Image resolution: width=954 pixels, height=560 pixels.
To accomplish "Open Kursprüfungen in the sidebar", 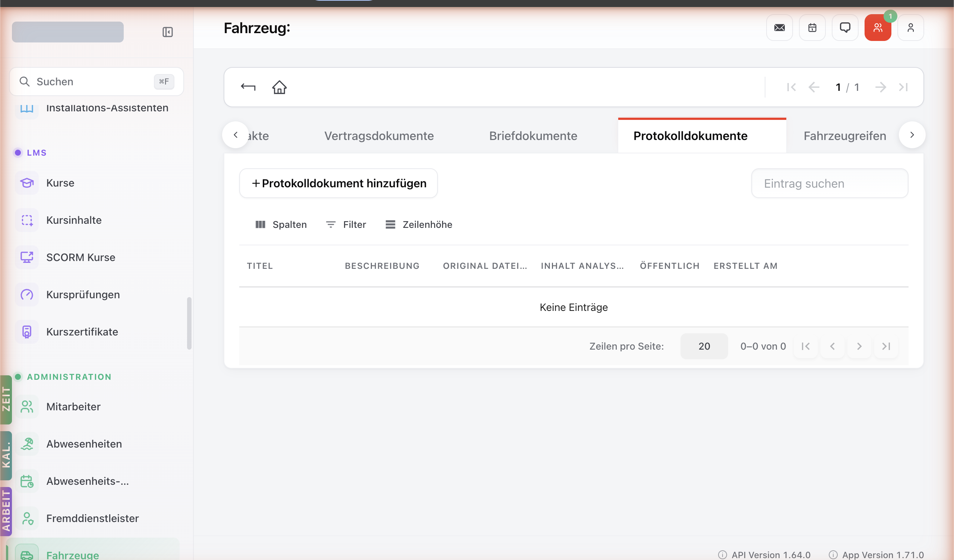I will tap(97, 295).
